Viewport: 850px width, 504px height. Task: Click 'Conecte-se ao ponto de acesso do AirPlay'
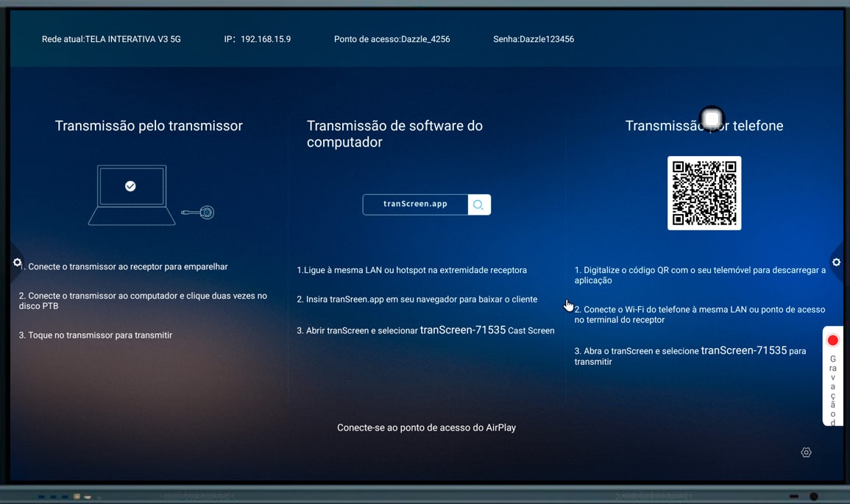point(426,427)
